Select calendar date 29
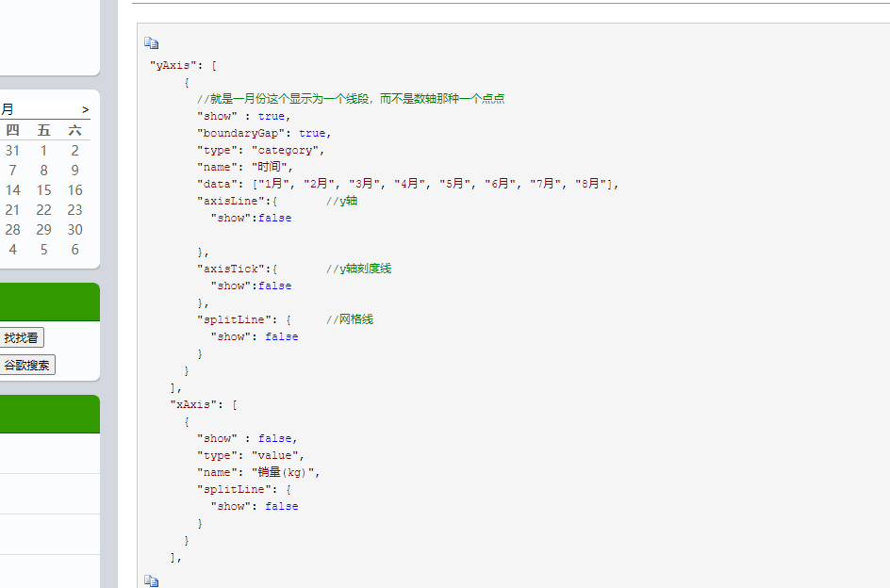Image resolution: width=890 pixels, height=588 pixels. click(43, 230)
